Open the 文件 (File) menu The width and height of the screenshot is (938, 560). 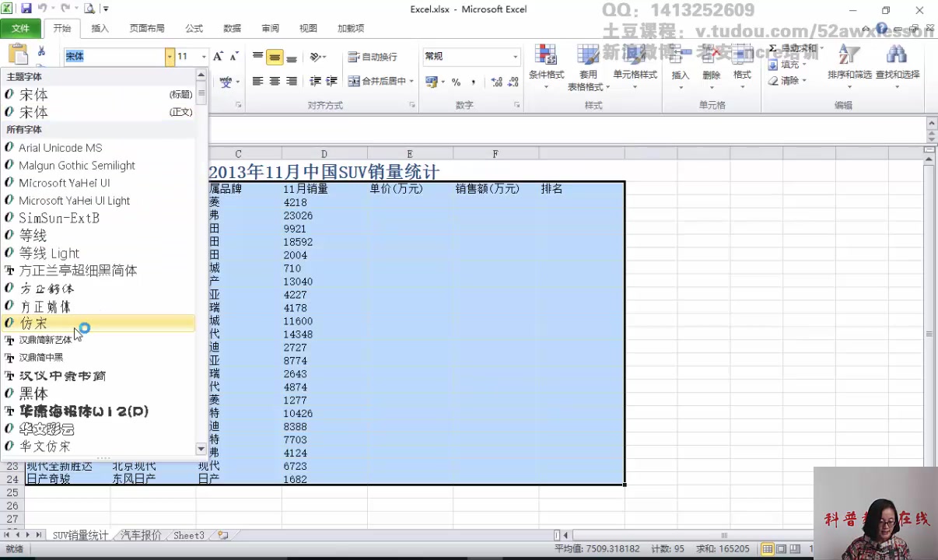tap(21, 28)
